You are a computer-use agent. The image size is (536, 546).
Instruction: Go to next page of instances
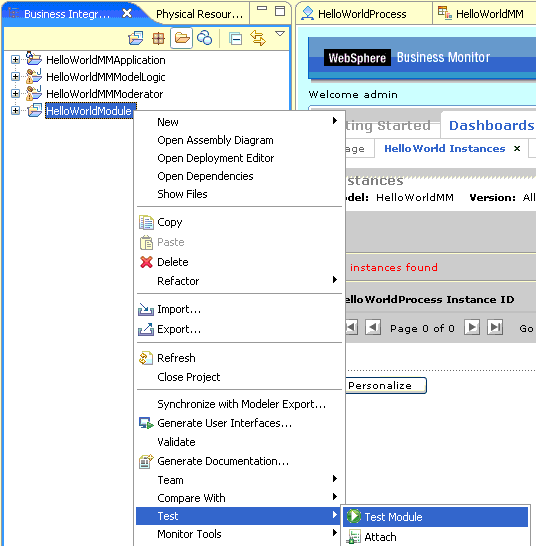pos(472,327)
